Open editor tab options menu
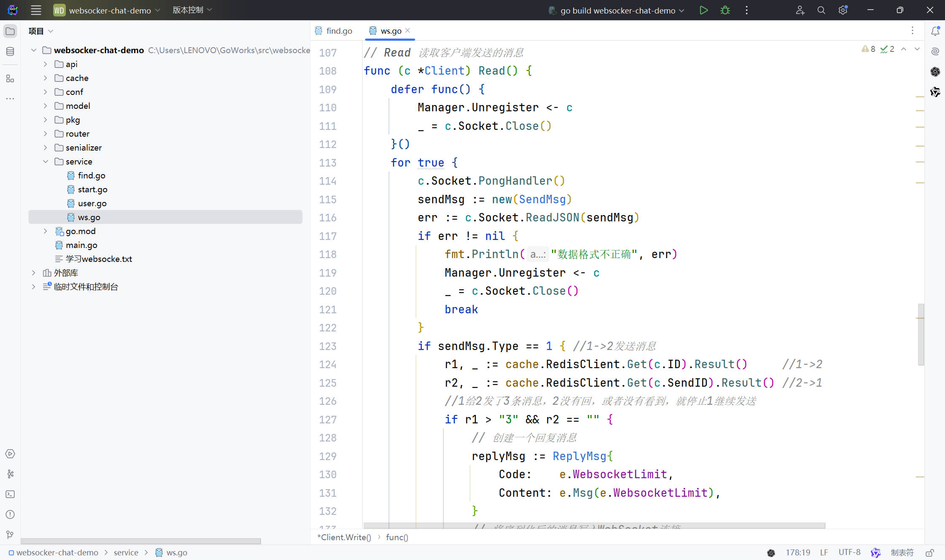The image size is (945, 560). click(912, 30)
